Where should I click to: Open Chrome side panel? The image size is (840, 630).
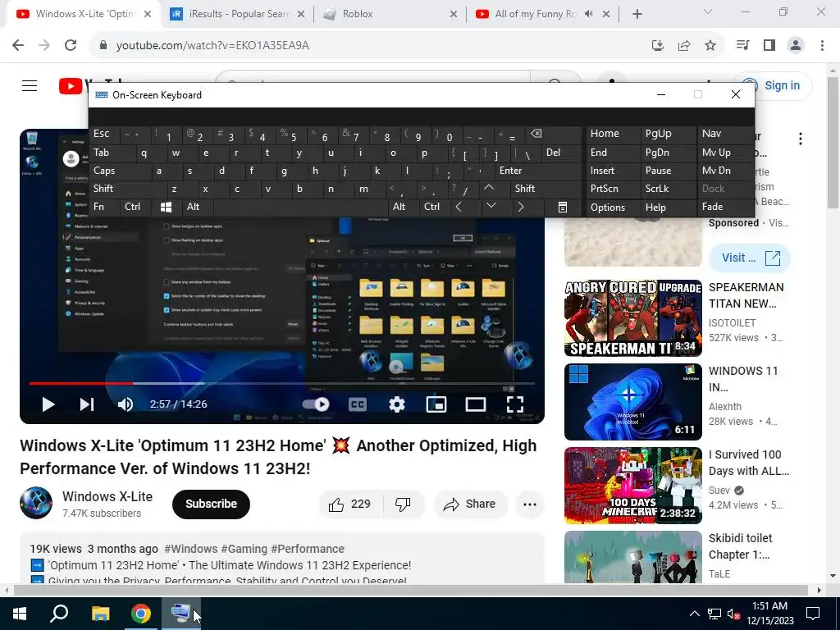pyautogui.click(x=769, y=46)
